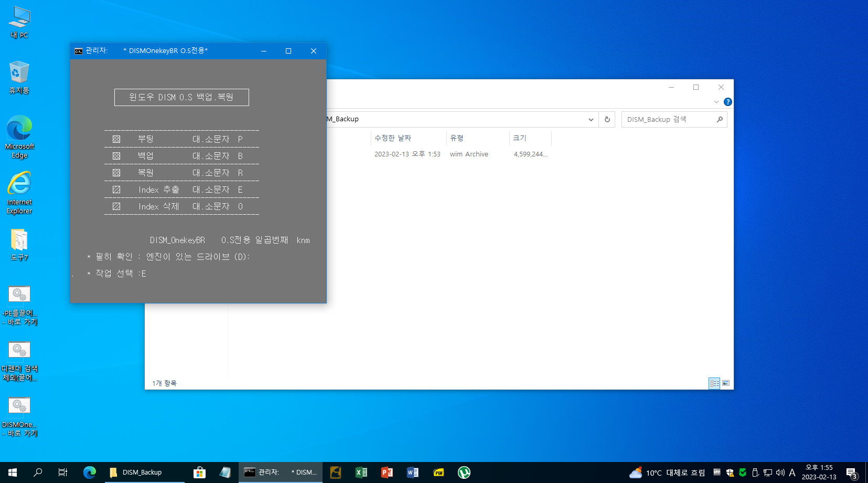868x483 pixels.
Task: Click the USB safely remove tray icon
Action: (x=755, y=472)
